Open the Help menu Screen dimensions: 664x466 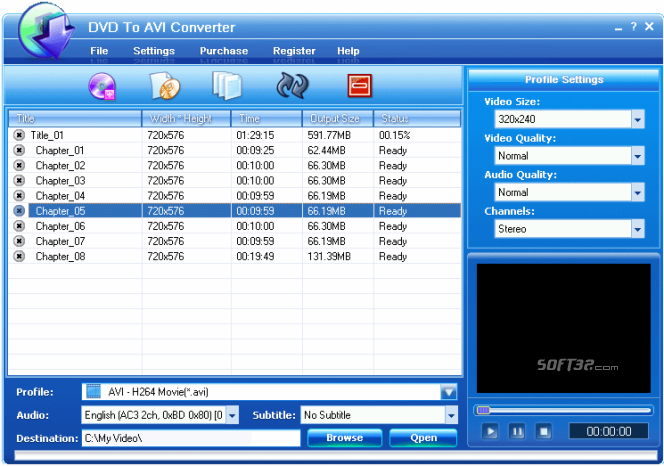point(348,51)
